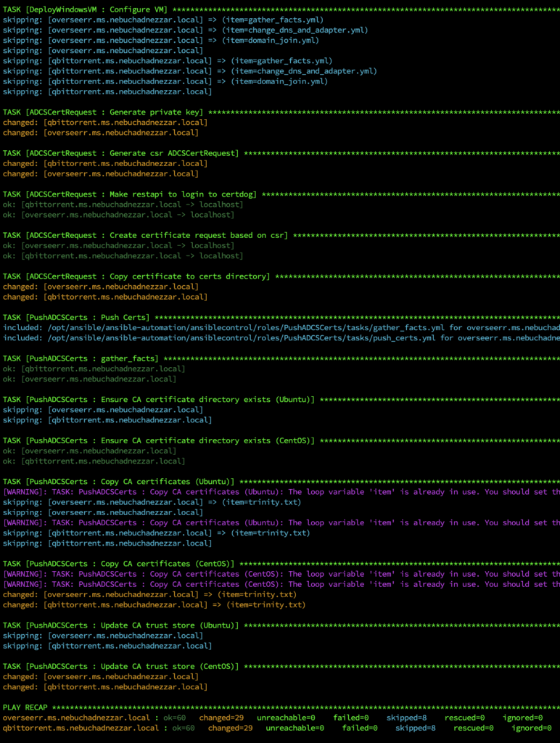Click the DeployWindowsVM Configure VM task header
Screen dimensions: 560x743
point(86,9)
